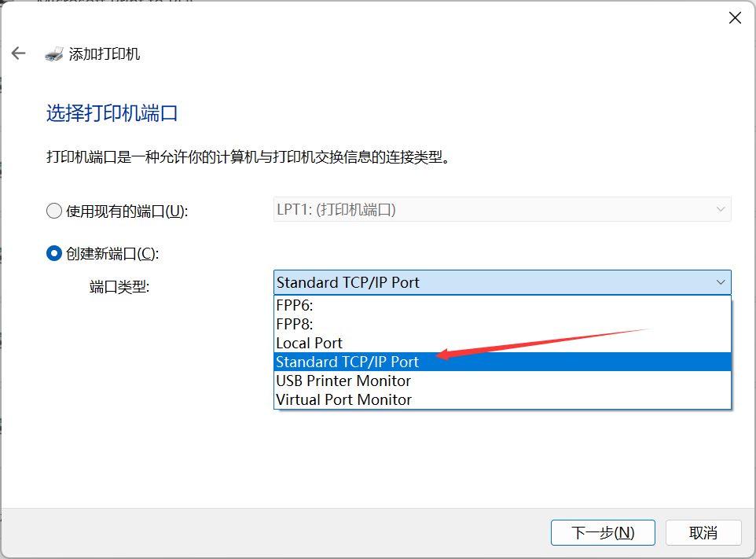Close the 添加打印机 dialog window

735,18
